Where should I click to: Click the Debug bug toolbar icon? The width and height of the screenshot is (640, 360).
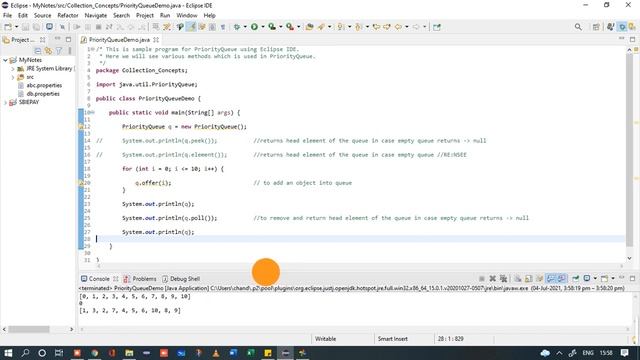237,27
